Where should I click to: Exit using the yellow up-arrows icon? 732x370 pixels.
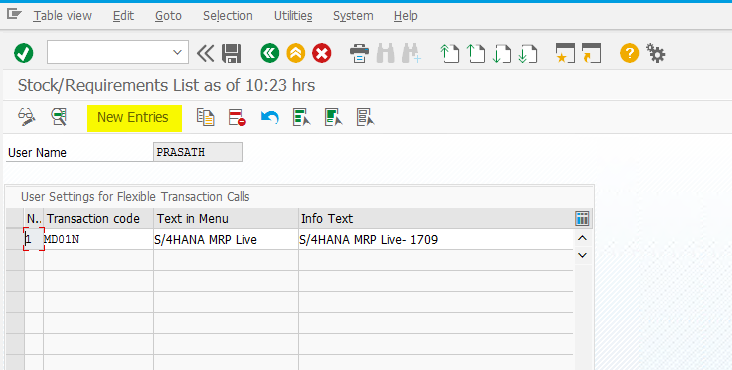coord(296,53)
